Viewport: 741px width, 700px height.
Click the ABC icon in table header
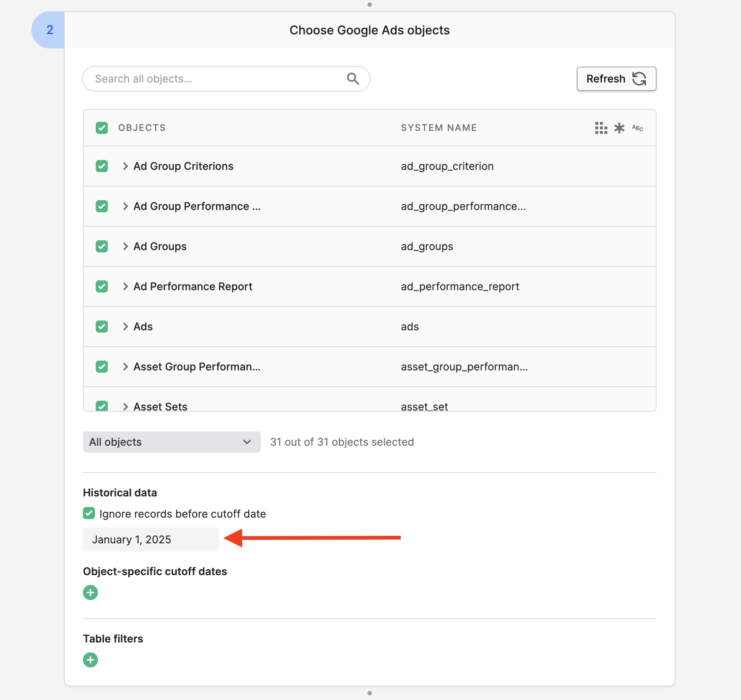pyautogui.click(x=637, y=128)
